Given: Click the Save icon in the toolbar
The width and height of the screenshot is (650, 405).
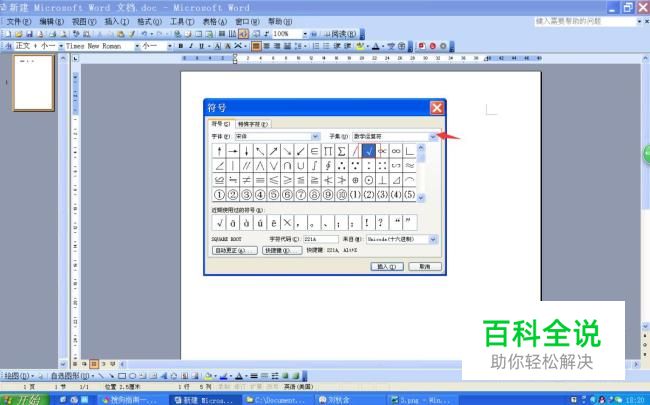Looking at the screenshot, I should 29,34.
